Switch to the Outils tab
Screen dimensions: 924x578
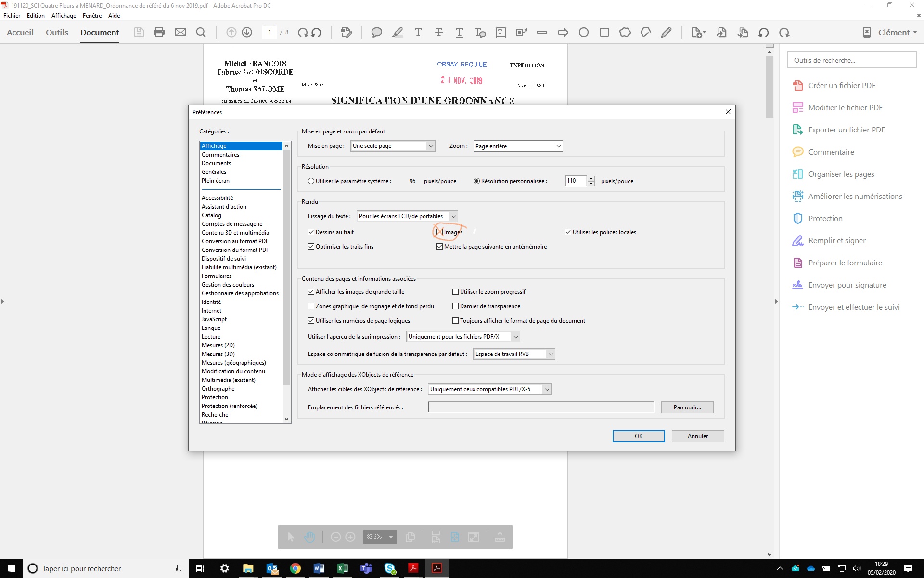pyautogui.click(x=56, y=32)
